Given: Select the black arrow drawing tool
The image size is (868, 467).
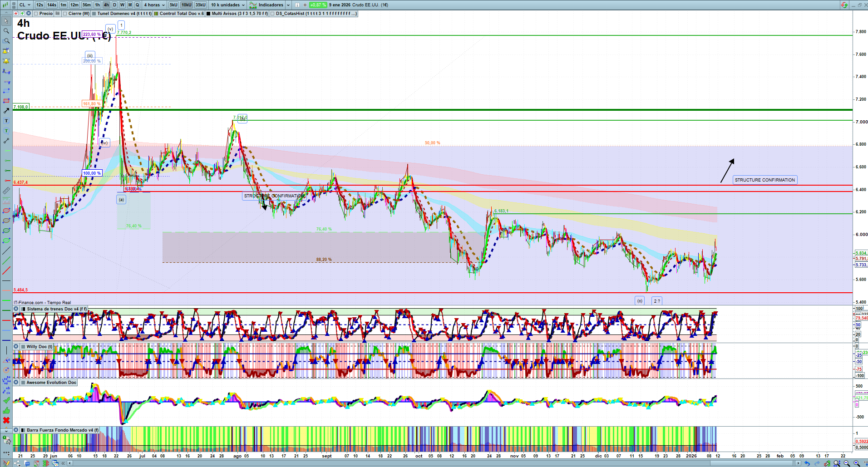Looking at the screenshot, I should pyautogui.click(x=6, y=111).
